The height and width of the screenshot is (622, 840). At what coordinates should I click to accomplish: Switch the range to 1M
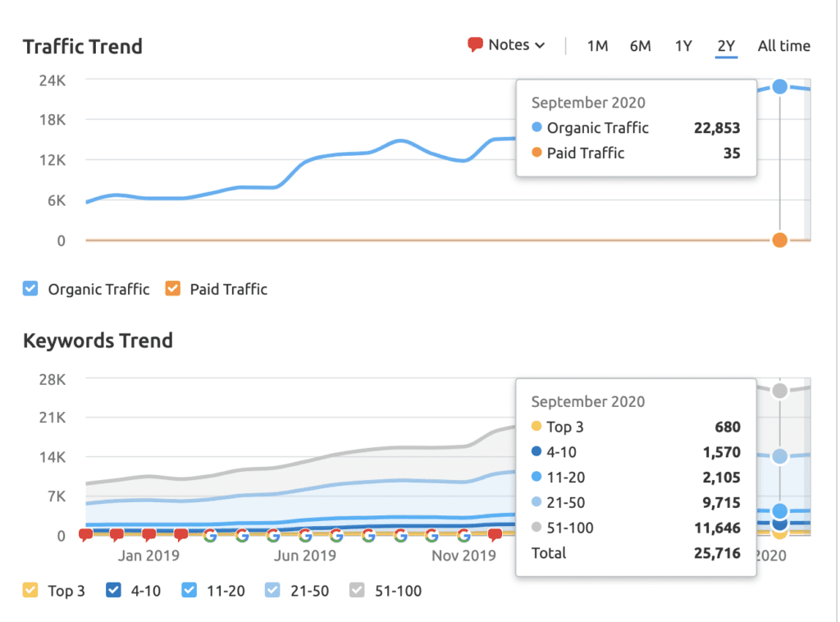coord(597,46)
